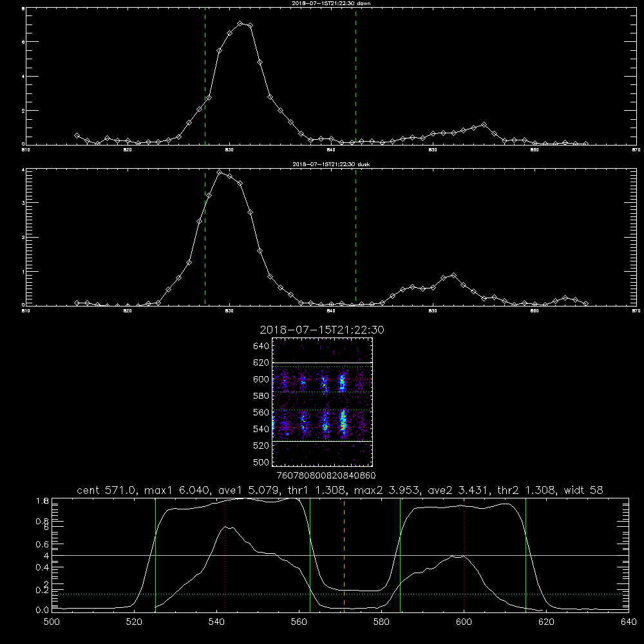Select the 'cent 571.0' value in the stats line
Image resolution: width=644 pixels, height=644 pixels.
(105, 490)
